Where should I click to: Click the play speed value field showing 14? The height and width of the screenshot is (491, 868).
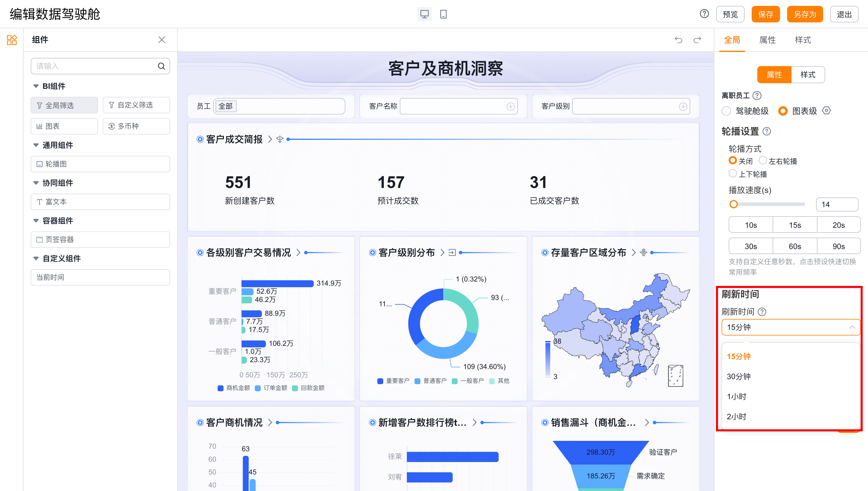(837, 204)
